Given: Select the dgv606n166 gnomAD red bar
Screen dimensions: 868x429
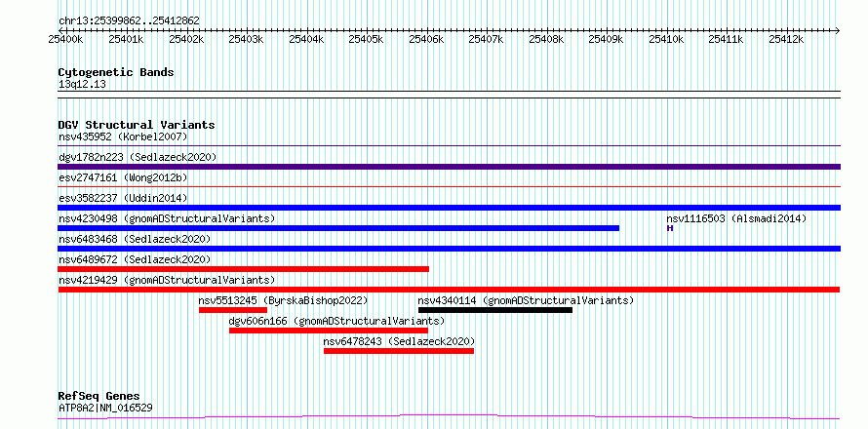Looking at the screenshot, I should click(329, 331).
